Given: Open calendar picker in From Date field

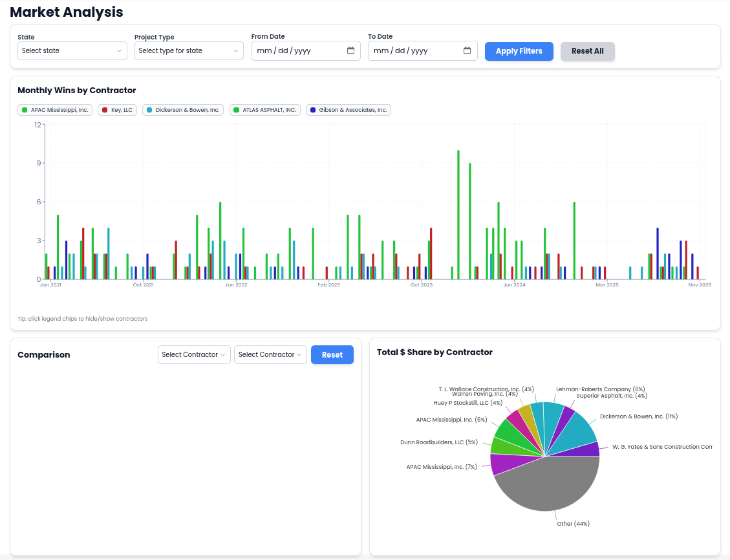Looking at the screenshot, I should 350,50.
